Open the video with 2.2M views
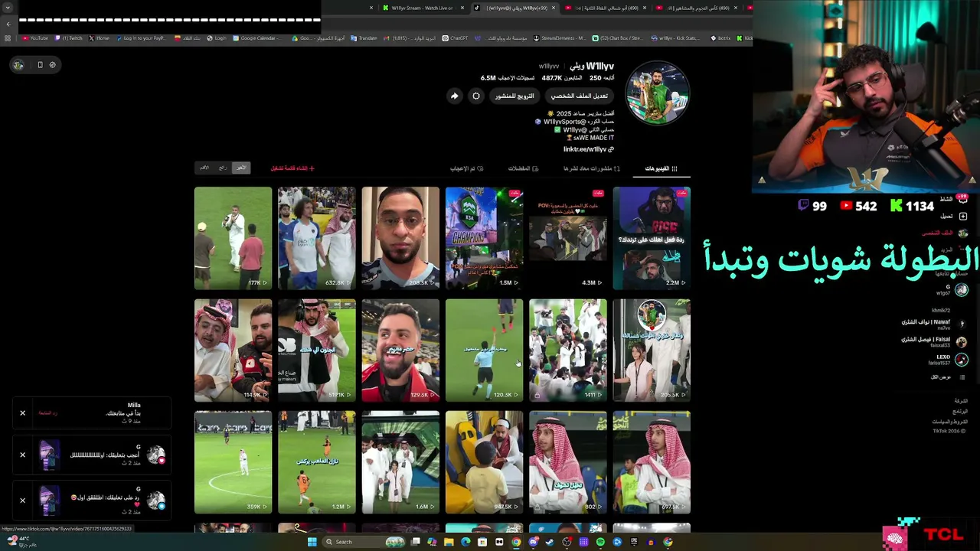 point(652,238)
